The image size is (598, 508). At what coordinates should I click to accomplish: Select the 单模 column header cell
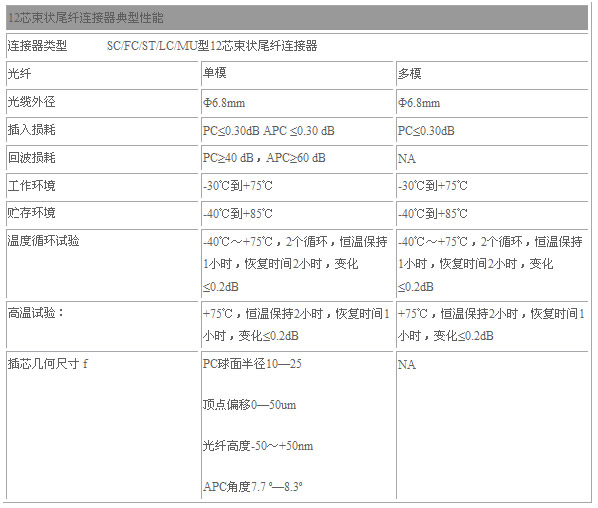pos(297,74)
